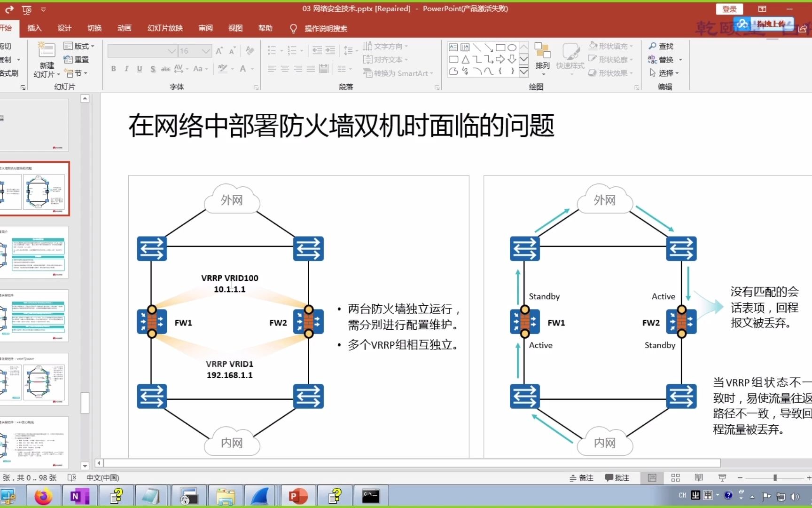
Task: Click the zoom slider handle
Action: tap(775, 478)
